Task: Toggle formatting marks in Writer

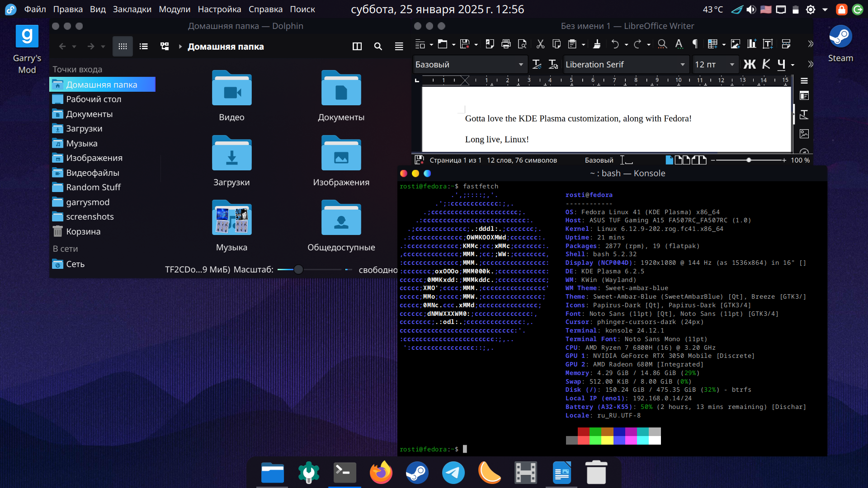Action: (x=695, y=44)
